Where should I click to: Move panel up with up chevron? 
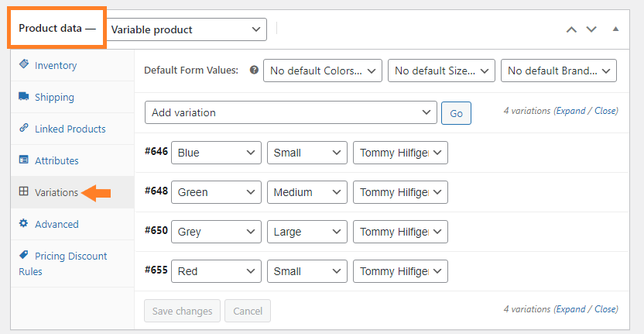pyautogui.click(x=571, y=29)
